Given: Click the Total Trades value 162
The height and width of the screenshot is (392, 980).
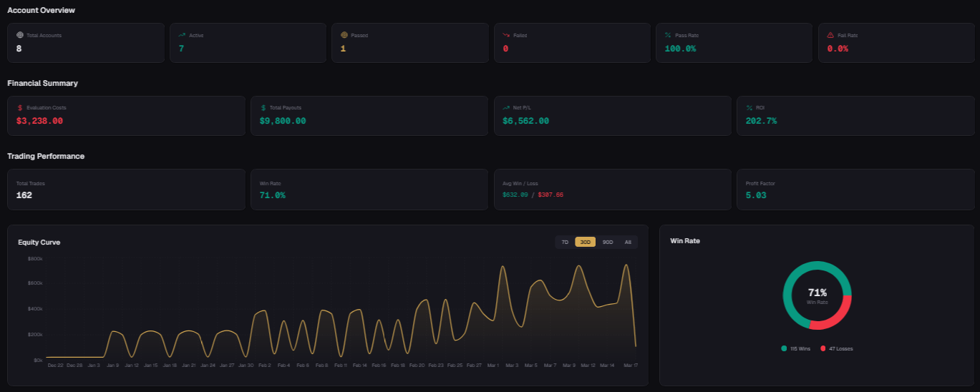Looking at the screenshot, I should pyautogui.click(x=24, y=195).
